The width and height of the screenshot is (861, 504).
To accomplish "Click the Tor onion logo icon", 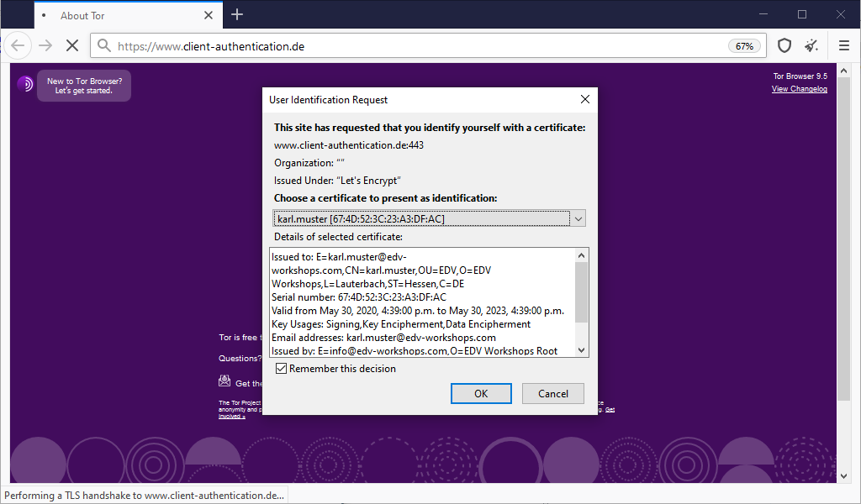I will [x=25, y=84].
